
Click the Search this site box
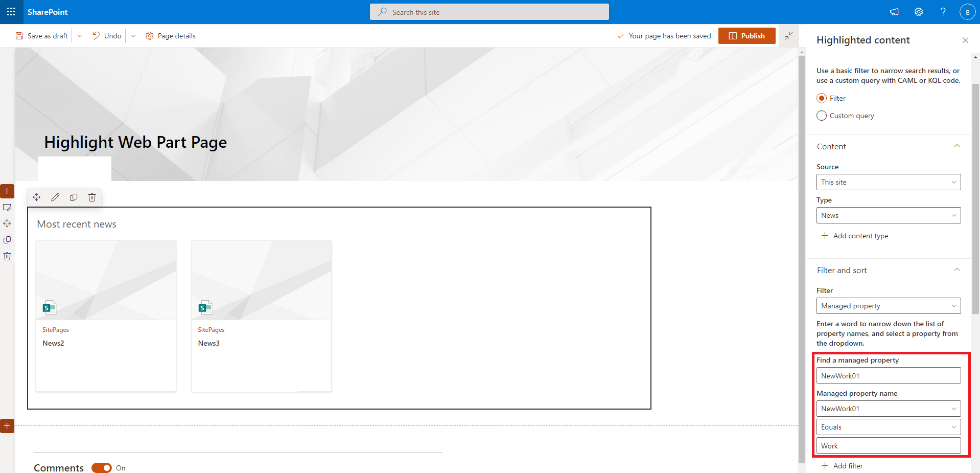[489, 12]
